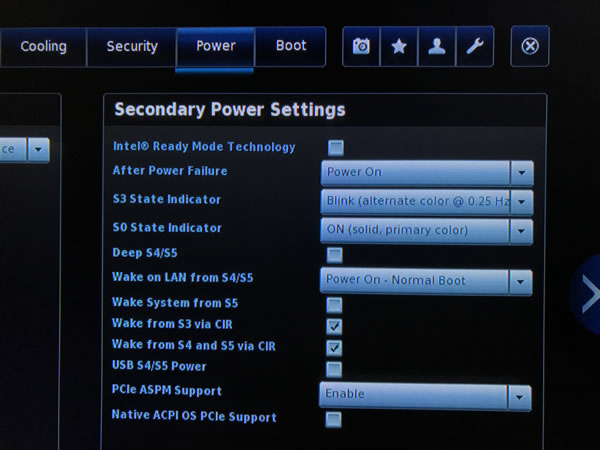Screen dimensions: 600x450
Task: Click the Deep S4/S5 label
Action: [145, 253]
